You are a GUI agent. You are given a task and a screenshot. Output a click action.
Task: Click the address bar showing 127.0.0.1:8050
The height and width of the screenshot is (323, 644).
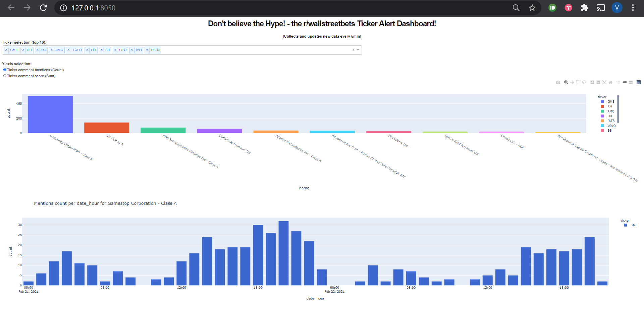click(x=93, y=8)
